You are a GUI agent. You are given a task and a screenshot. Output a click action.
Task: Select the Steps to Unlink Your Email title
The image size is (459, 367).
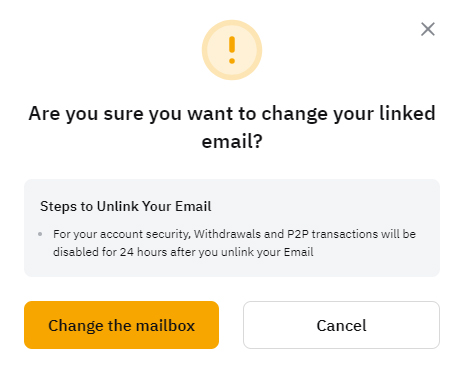coord(126,206)
